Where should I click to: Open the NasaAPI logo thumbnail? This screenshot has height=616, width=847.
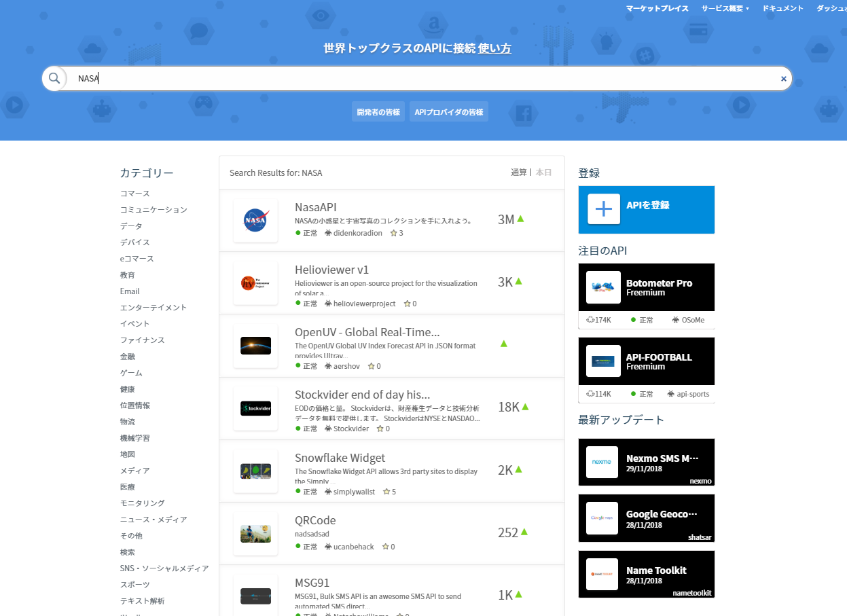[x=255, y=221]
